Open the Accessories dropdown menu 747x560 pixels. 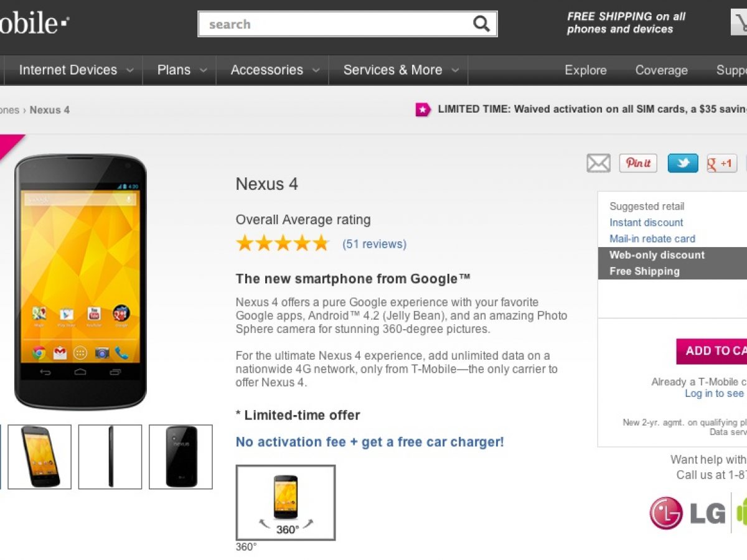pos(275,70)
